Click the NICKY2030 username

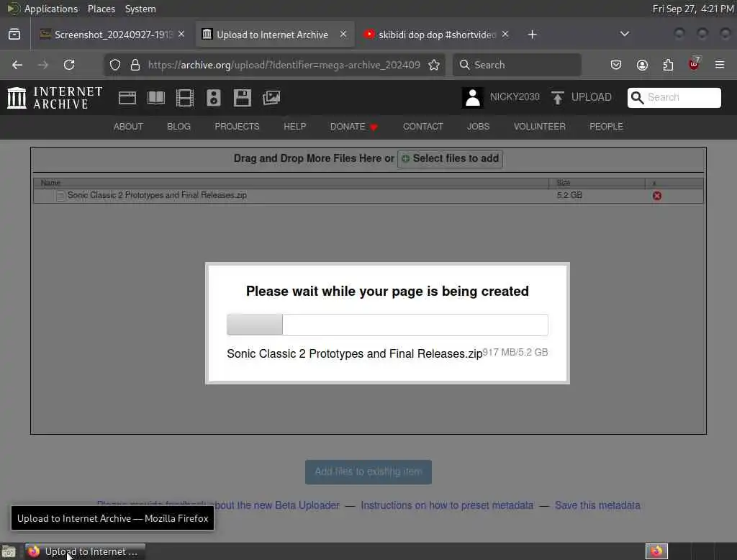click(515, 97)
